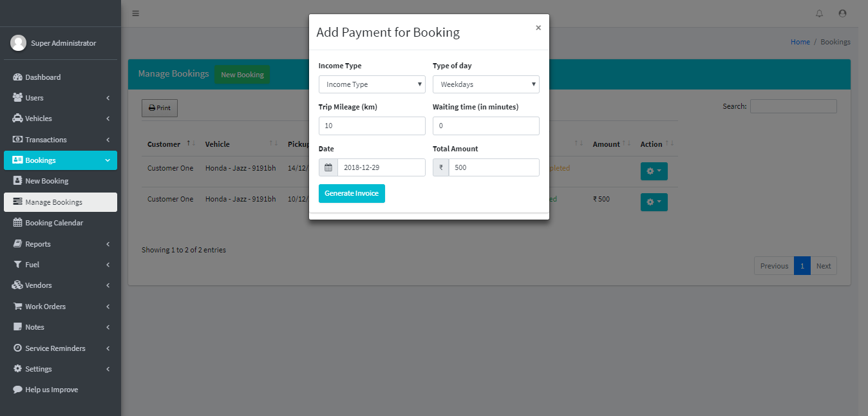The image size is (868, 416).
Task: Expand the Reports sidebar menu
Action: pos(38,244)
